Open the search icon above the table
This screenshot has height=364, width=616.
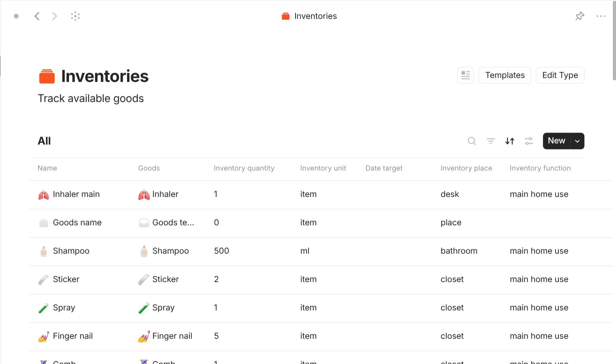click(472, 141)
